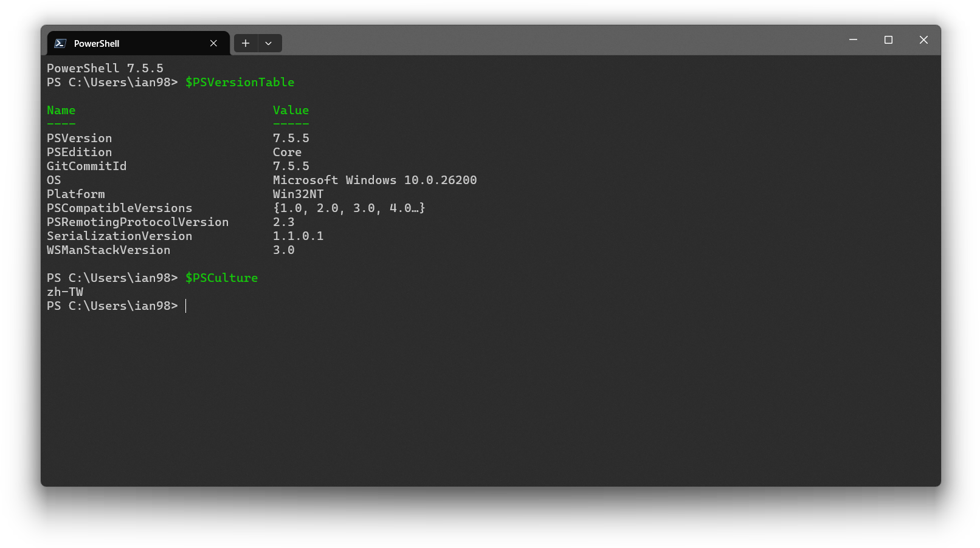
Task: Place cursor at the last empty prompt
Action: (186, 306)
